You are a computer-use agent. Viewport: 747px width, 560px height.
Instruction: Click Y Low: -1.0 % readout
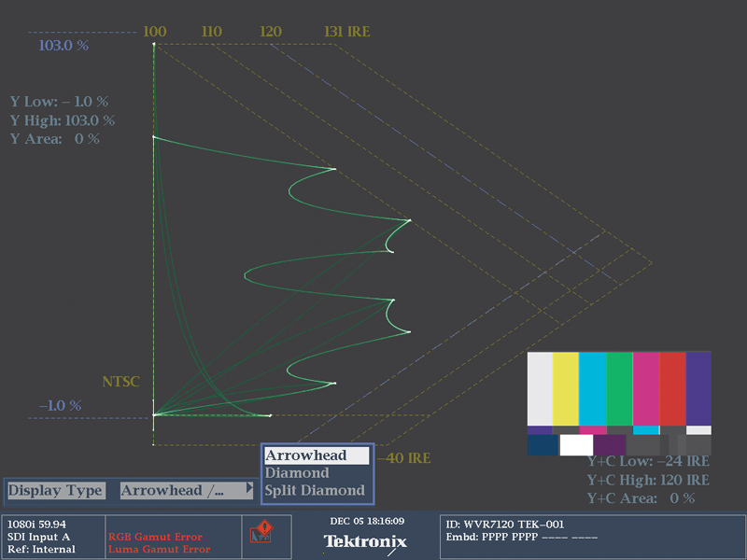point(60,102)
